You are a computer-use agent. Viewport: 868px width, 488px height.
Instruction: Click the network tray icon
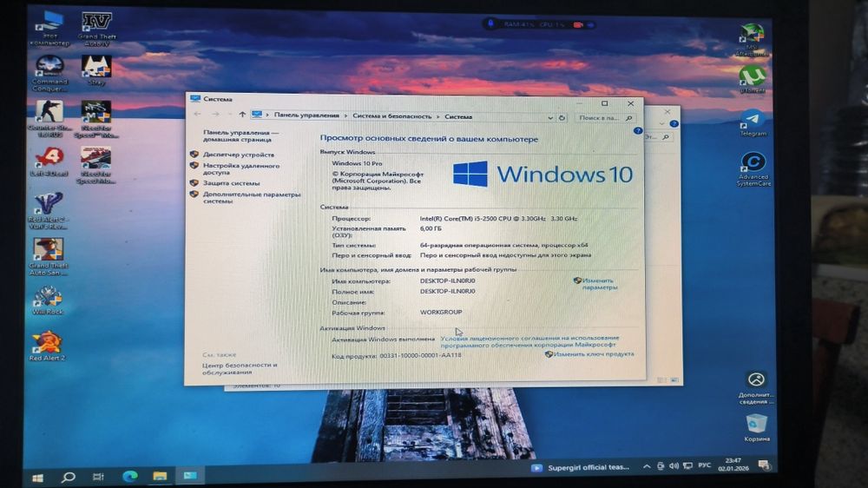tap(687, 465)
